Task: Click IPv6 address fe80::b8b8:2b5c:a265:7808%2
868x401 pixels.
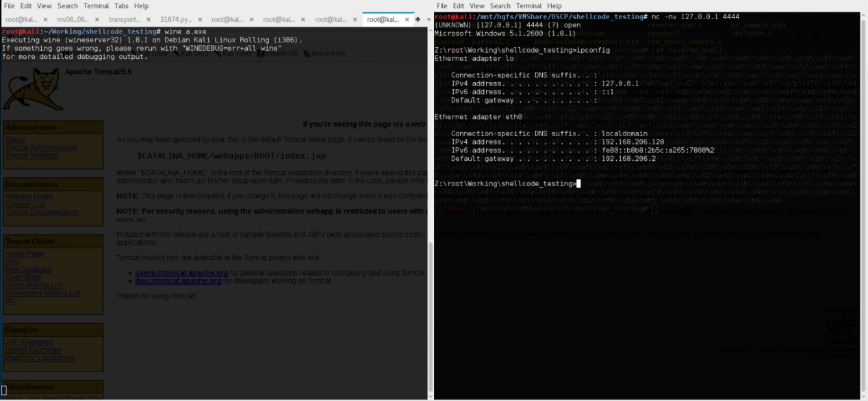Action: point(658,150)
